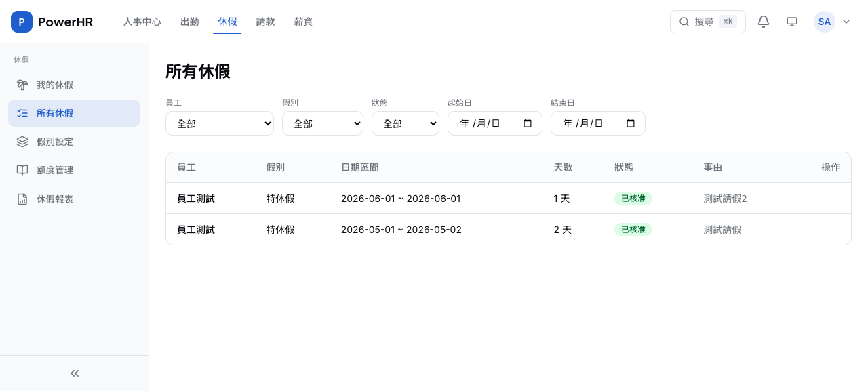Click the 休假報表 chart icon
868x391 pixels.
click(22, 199)
